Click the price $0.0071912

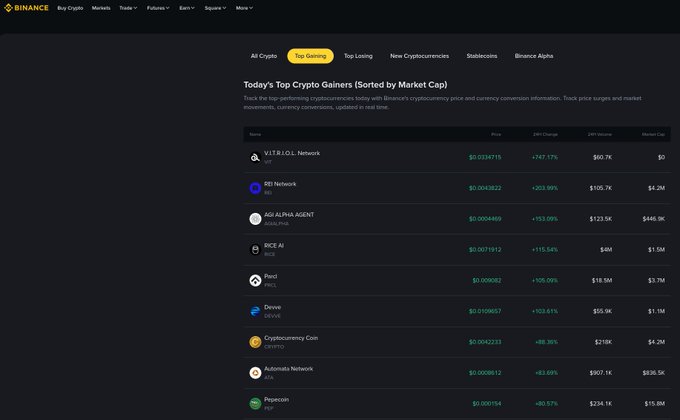point(485,249)
